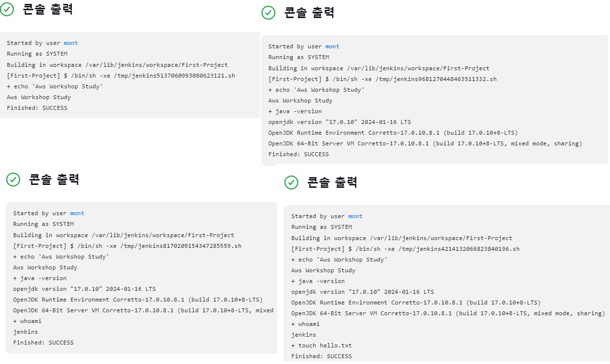The image size is (610, 364).
Task: Click the script path jenkins9681270448463511332.sh line
Action: (x=383, y=79)
